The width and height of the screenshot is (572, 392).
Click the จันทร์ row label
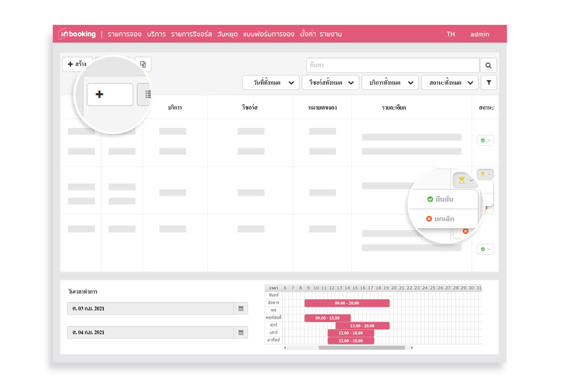click(x=273, y=295)
